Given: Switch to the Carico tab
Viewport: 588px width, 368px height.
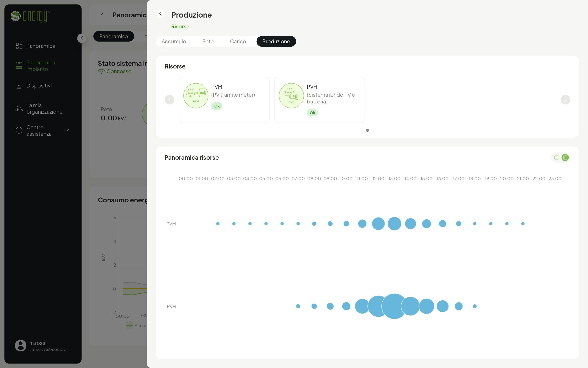Looking at the screenshot, I should [x=238, y=41].
